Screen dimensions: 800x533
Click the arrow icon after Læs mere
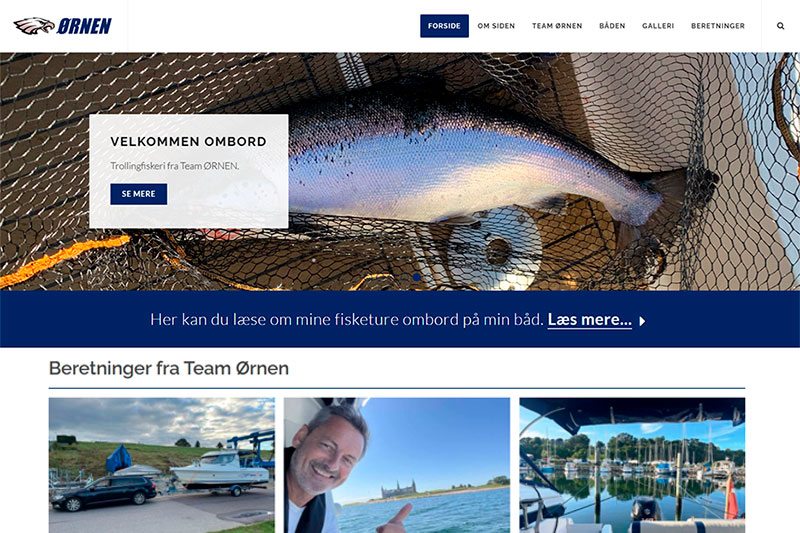(x=642, y=321)
